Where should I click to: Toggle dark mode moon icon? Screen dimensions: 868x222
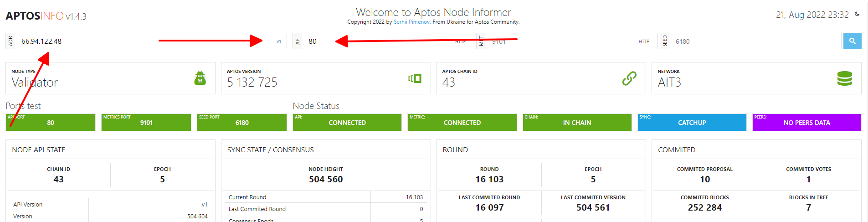[x=857, y=14]
